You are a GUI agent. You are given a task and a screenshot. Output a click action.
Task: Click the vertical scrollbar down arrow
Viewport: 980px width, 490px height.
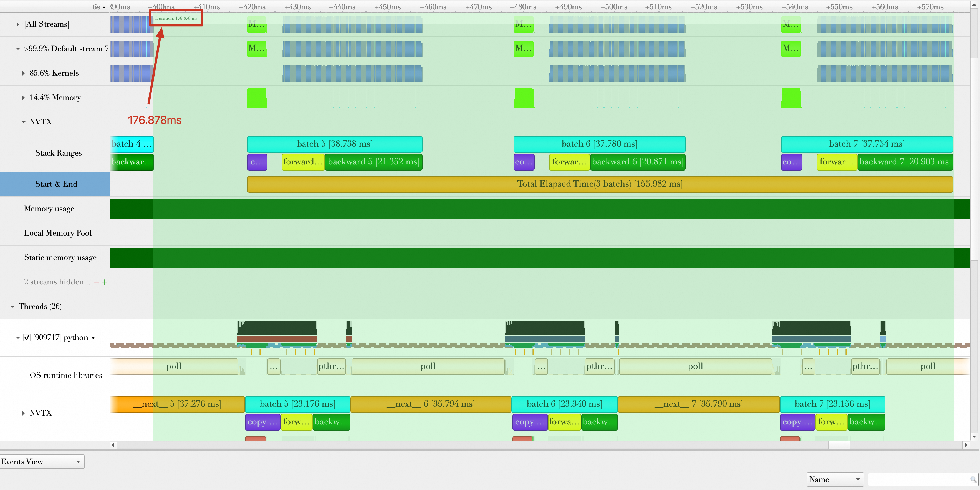974,436
